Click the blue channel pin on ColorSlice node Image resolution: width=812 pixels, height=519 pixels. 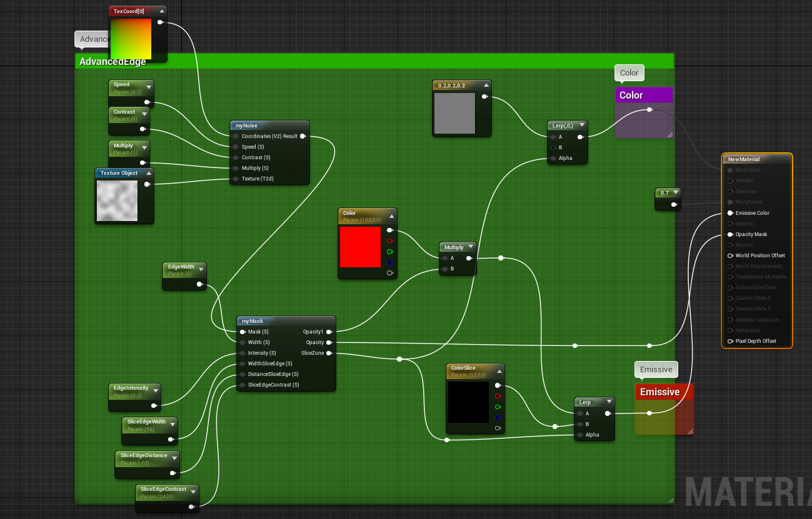pyautogui.click(x=498, y=417)
